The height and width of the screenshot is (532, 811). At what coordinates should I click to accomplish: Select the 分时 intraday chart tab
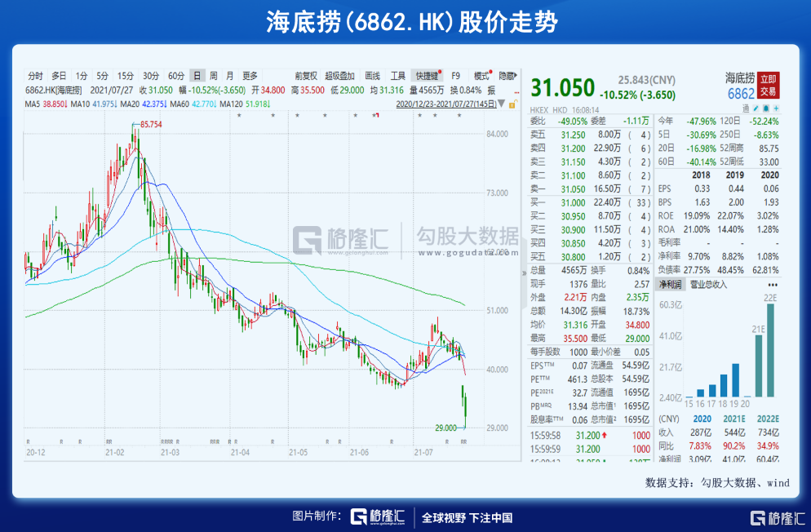point(35,76)
